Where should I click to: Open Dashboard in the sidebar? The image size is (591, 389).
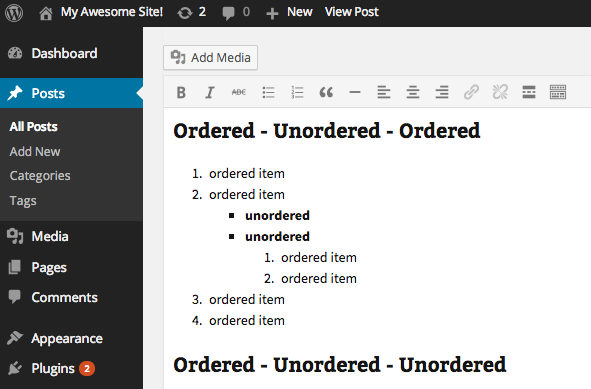click(x=64, y=54)
